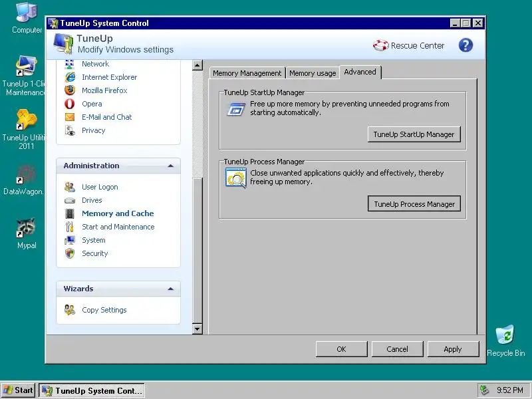Open User Logon label

[100, 187]
